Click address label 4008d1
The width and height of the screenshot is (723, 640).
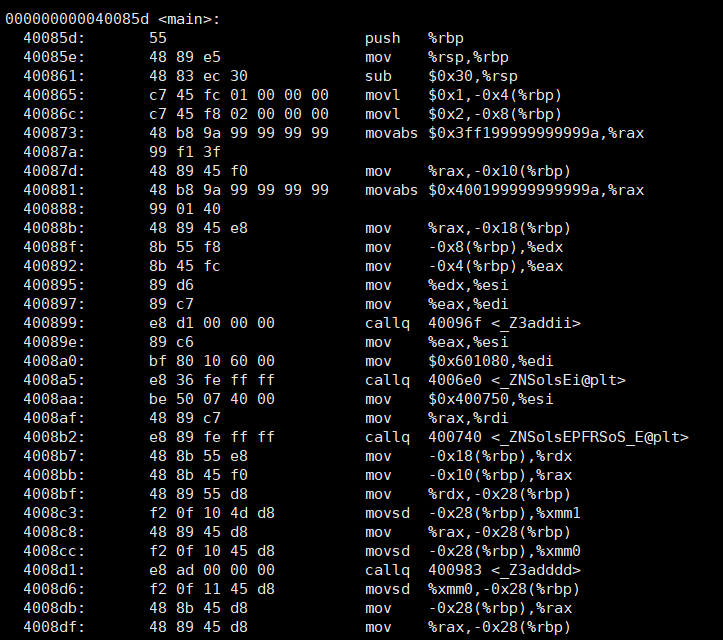click(x=54, y=570)
